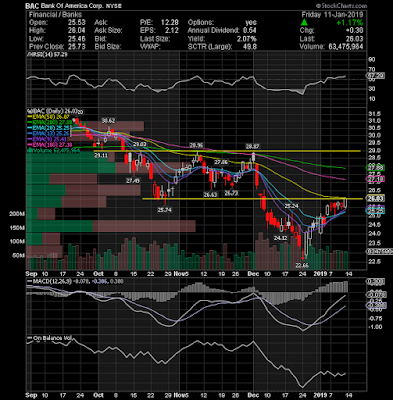
Task: Click the RSI axis level 70
Action: (x=372, y=70)
